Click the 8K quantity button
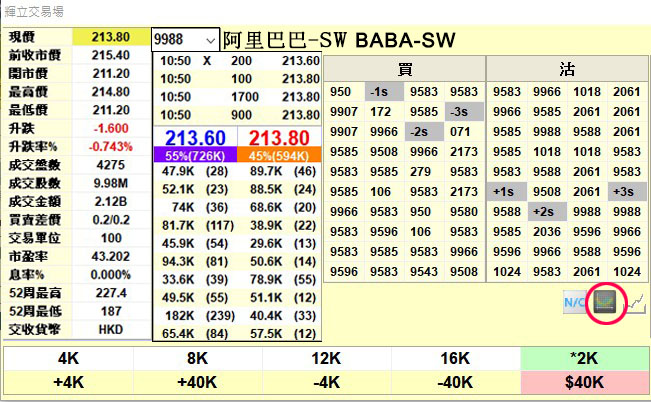Screen dimensions: 651x402 point(198,358)
